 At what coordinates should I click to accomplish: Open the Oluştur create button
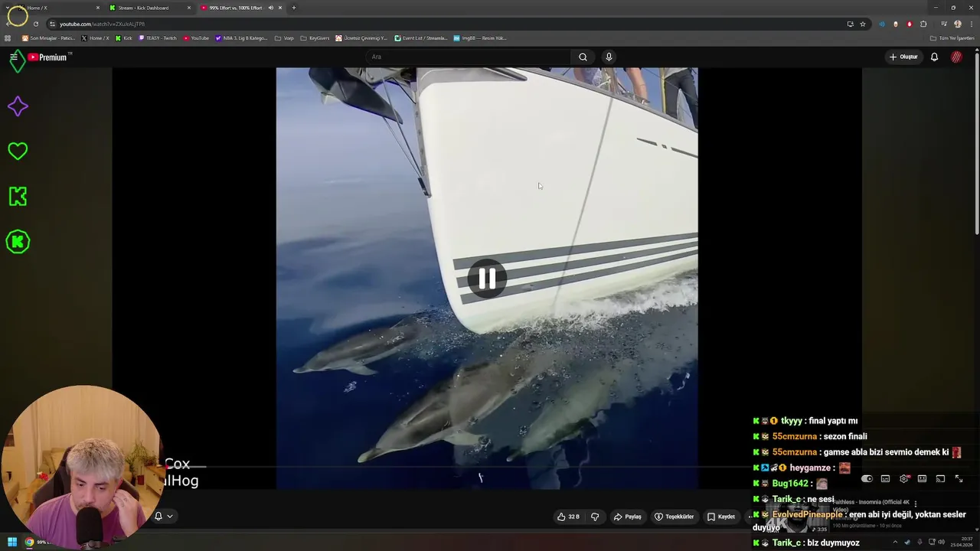[x=903, y=57]
